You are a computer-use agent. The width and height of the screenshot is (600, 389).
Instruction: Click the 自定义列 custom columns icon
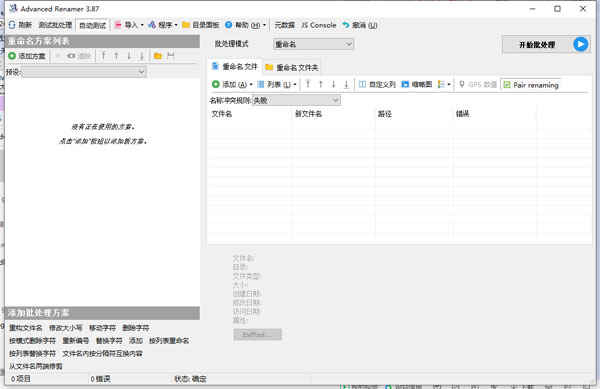coord(362,85)
